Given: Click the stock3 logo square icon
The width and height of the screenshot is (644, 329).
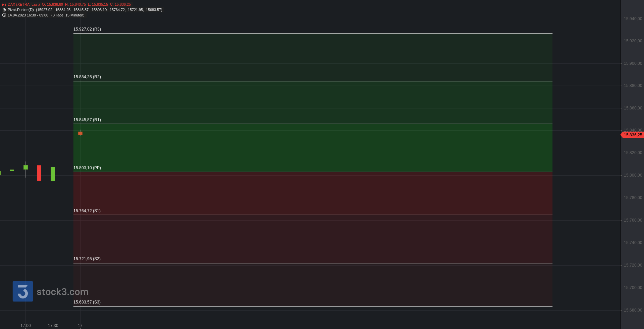Looking at the screenshot, I should coord(23,291).
